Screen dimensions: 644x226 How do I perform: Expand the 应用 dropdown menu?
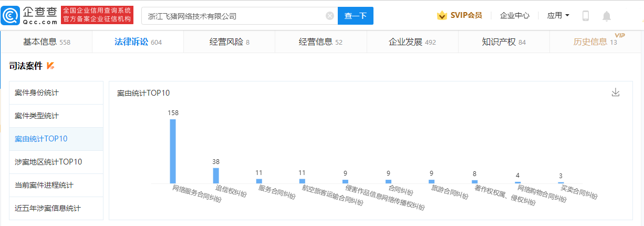pyautogui.click(x=558, y=16)
